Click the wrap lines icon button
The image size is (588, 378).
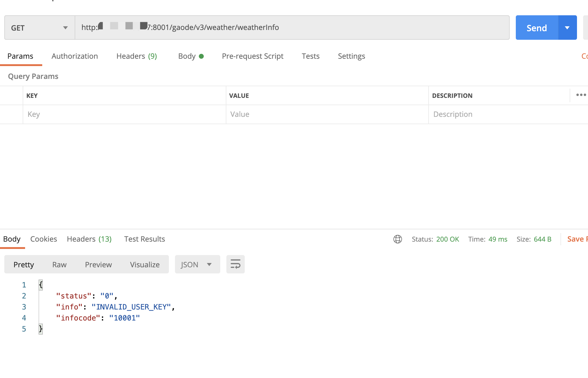click(x=235, y=264)
